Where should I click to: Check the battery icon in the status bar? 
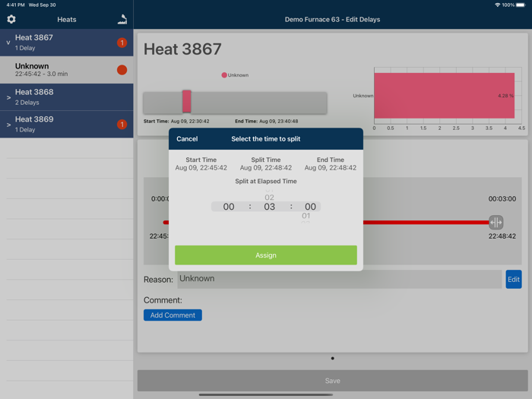[521, 5]
